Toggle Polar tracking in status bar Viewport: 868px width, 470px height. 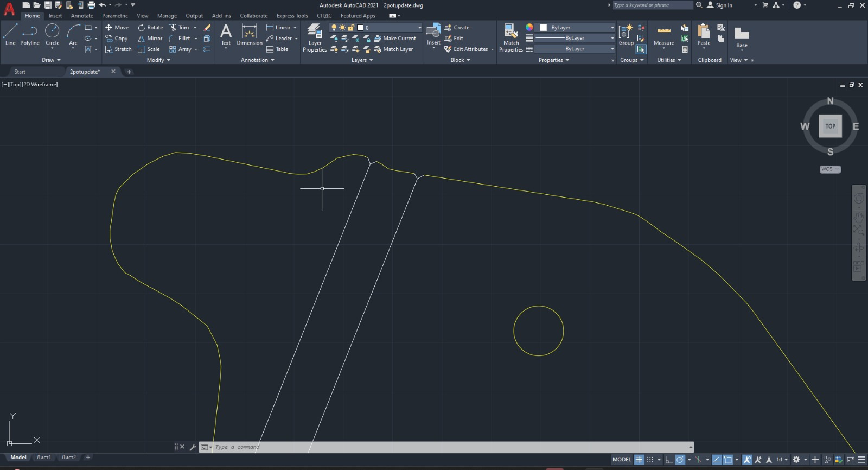[x=680, y=460]
